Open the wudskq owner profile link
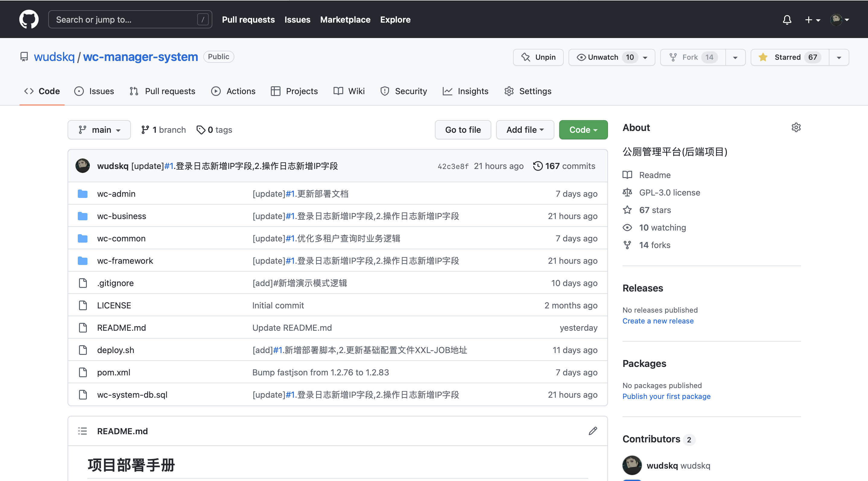Screen dimensions: 868x481 (54, 57)
